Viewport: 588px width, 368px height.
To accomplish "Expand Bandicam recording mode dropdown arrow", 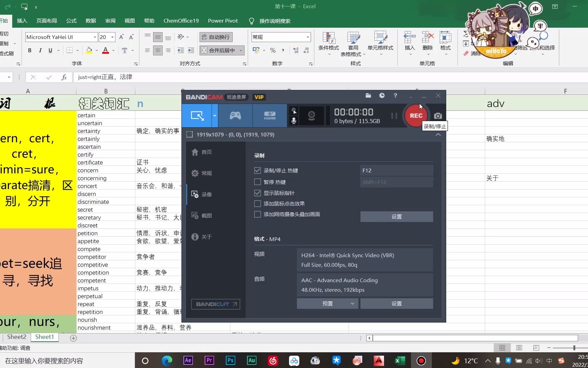I will tap(215, 116).
